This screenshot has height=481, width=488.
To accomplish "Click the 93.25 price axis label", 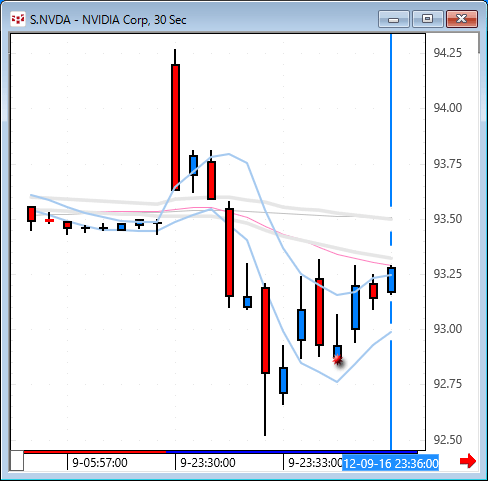I will click(x=448, y=274).
